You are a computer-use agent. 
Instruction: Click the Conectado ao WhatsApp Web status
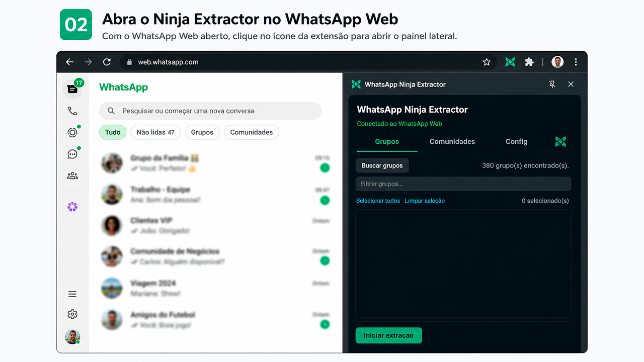click(x=399, y=124)
